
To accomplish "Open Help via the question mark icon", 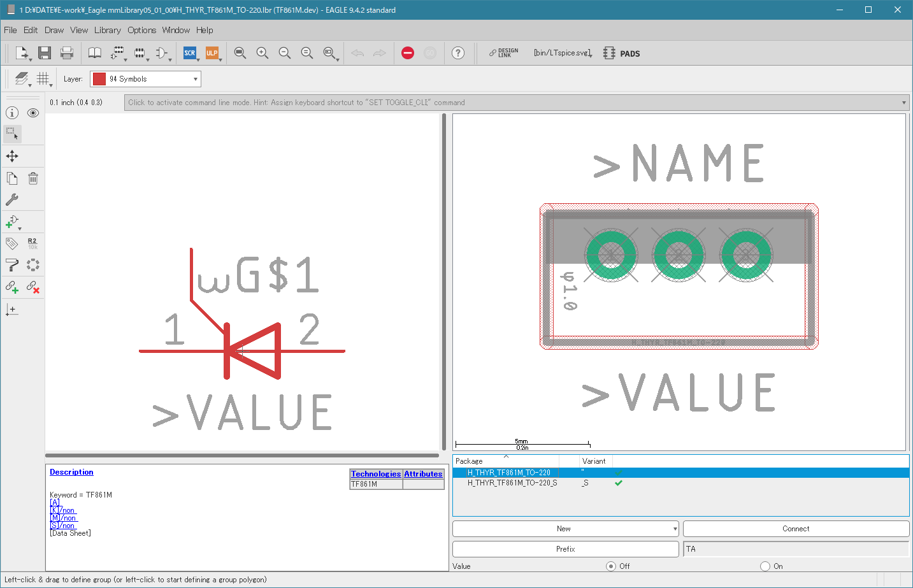I will pyautogui.click(x=458, y=53).
